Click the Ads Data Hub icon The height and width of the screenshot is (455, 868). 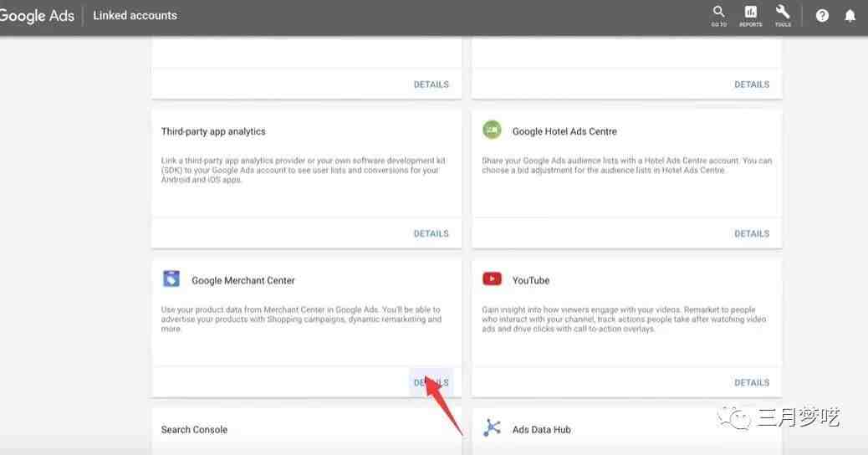coord(492,427)
